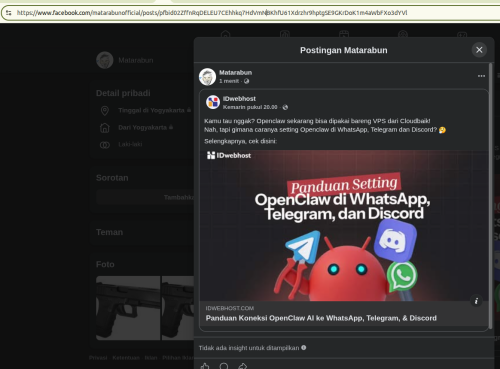Click the 'Teman' section heading

click(109, 232)
